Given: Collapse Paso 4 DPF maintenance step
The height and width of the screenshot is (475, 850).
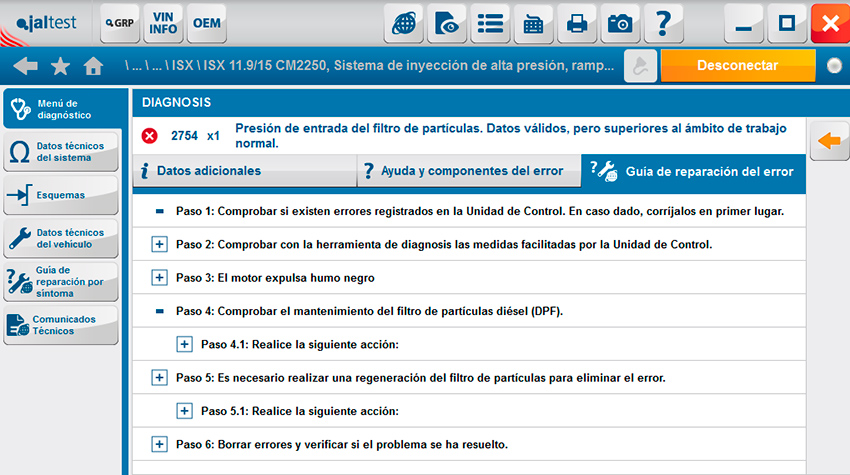Looking at the screenshot, I should tap(159, 311).
